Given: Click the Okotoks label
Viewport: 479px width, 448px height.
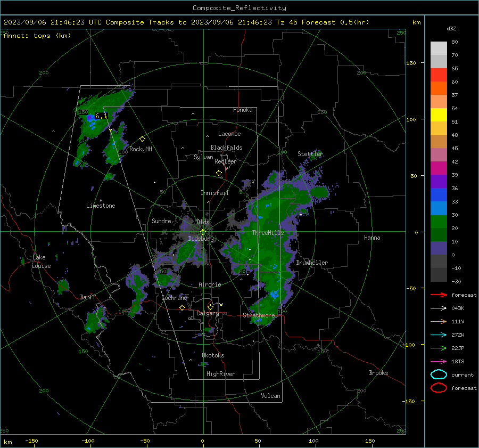Looking at the screenshot, I should (x=213, y=355).
